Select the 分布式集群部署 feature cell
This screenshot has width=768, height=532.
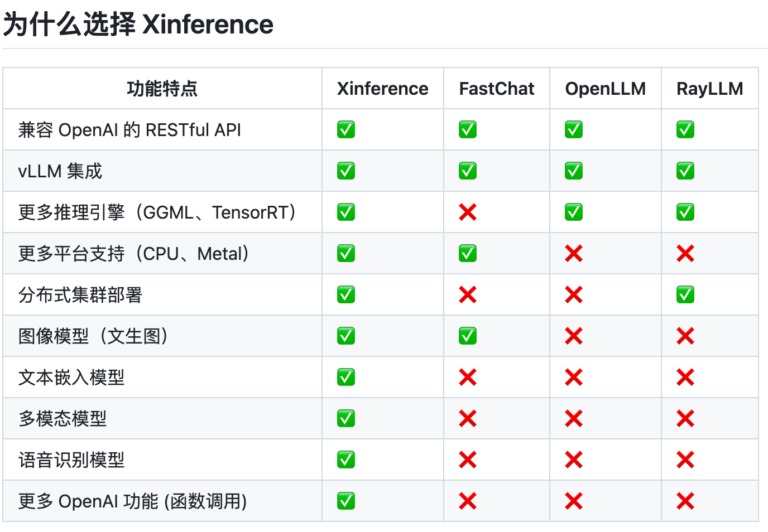click(x=162, y=294)
